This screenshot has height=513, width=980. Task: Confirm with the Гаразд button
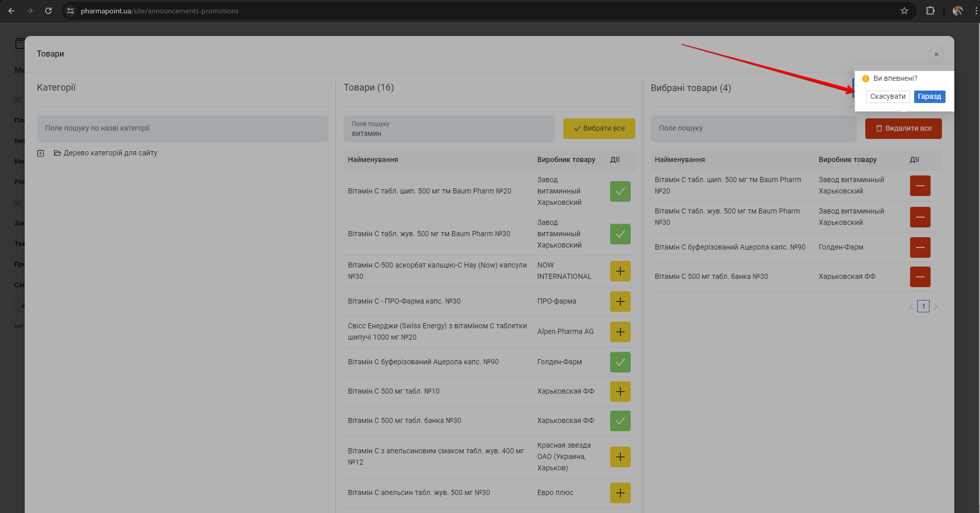(x=929, y=97)
